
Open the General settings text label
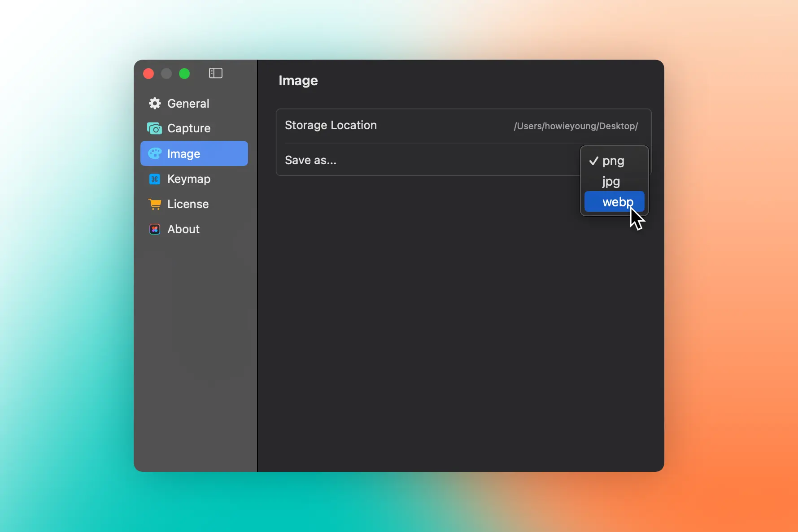(188, 104)
